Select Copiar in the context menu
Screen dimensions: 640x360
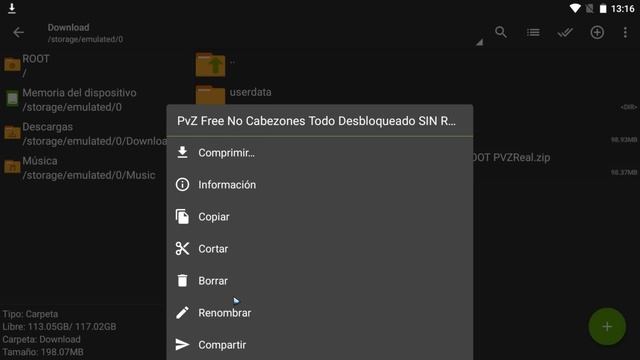click(320, 217)
